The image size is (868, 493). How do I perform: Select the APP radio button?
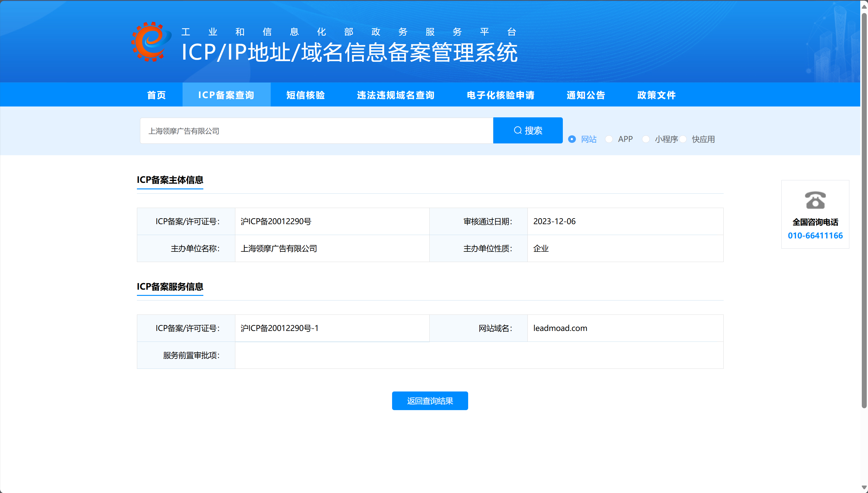609,139
